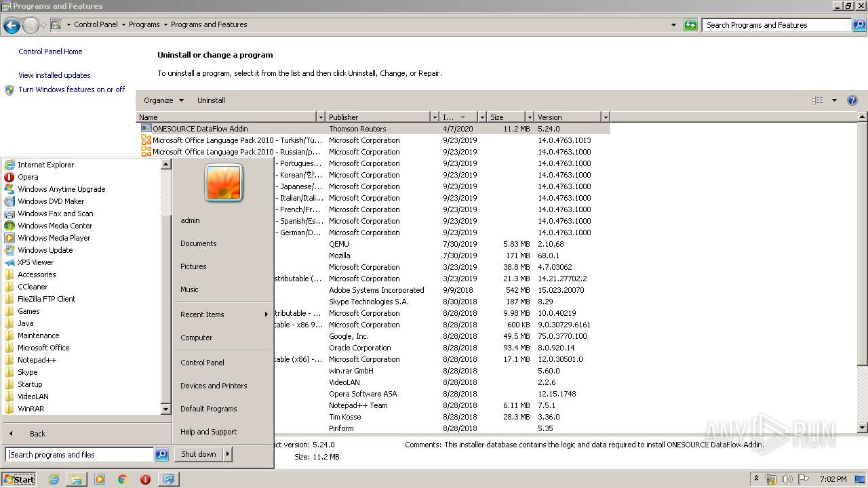Open the Shut down options arrow
The width and height of the screenshot is (868, 488).
pos(228,454)
